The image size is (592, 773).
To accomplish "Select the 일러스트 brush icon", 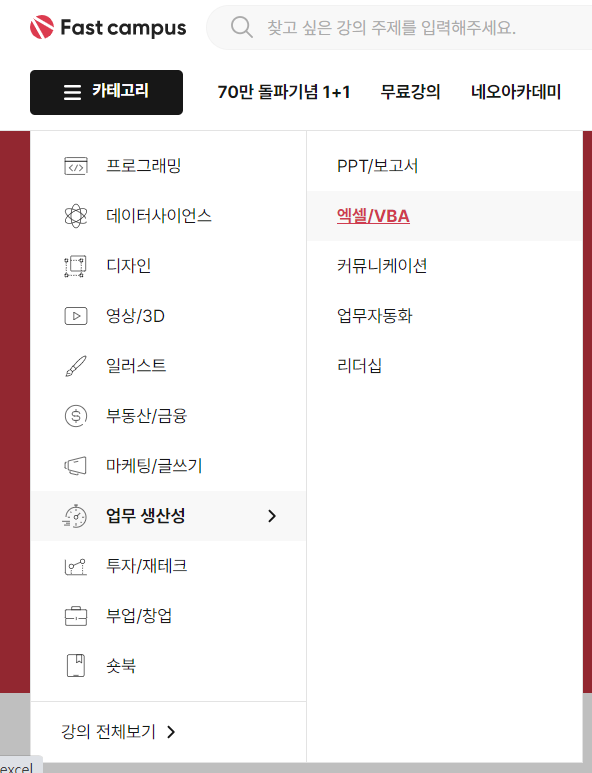I will 76,366.
